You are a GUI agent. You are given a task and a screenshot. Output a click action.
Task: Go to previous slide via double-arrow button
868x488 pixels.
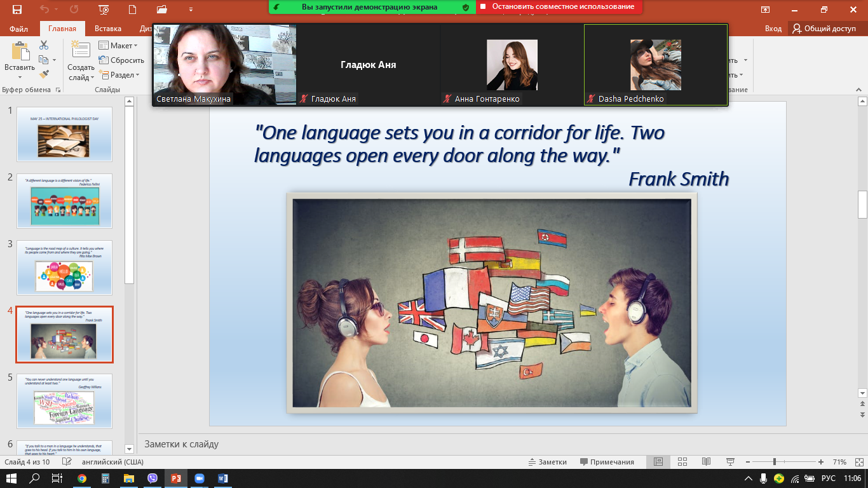pyautogui.click(x=862, y=403)
